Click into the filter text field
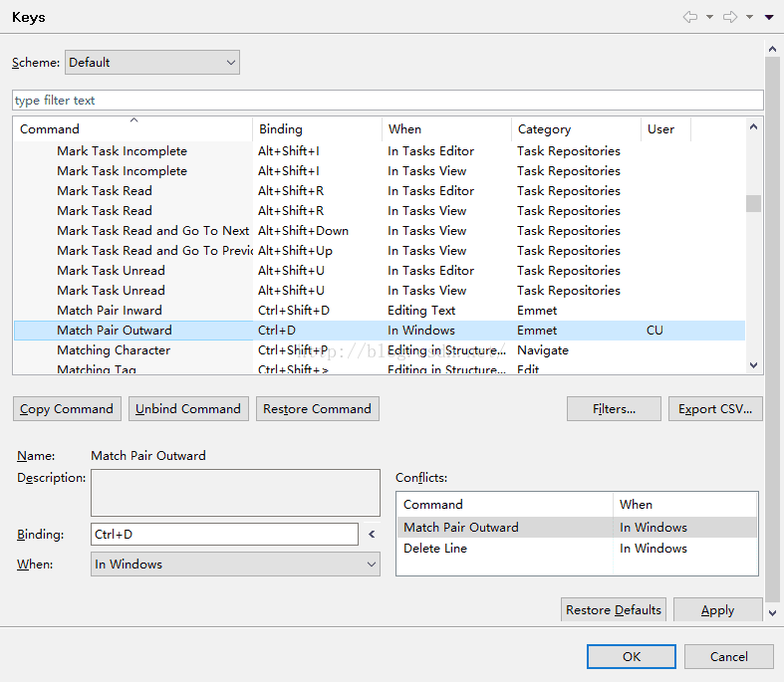The image size is (784, 682). 388,101
